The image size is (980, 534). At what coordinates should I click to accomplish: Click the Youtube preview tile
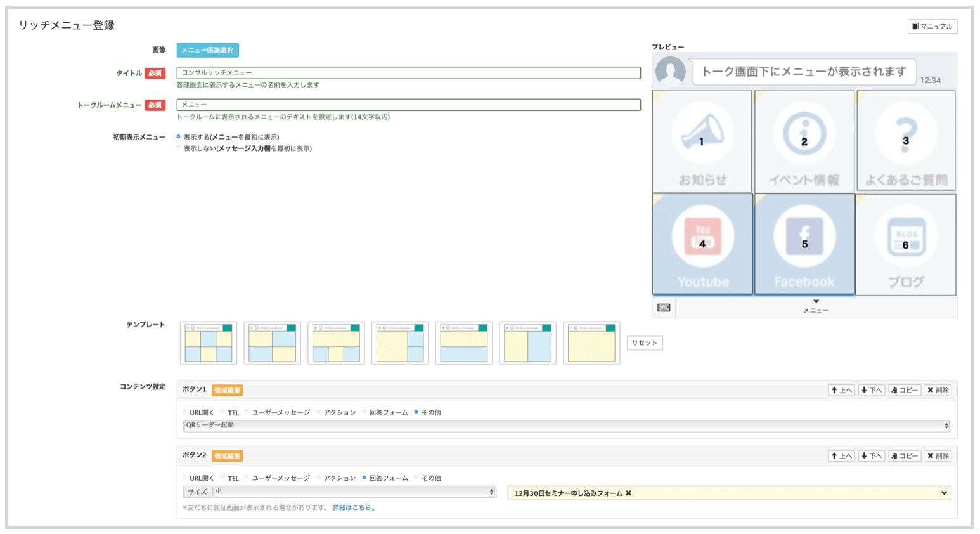click(x=702, y=244)
